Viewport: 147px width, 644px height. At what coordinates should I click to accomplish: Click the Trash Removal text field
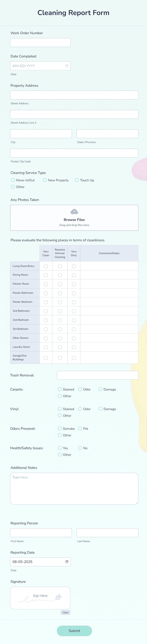tap(98, 375)
